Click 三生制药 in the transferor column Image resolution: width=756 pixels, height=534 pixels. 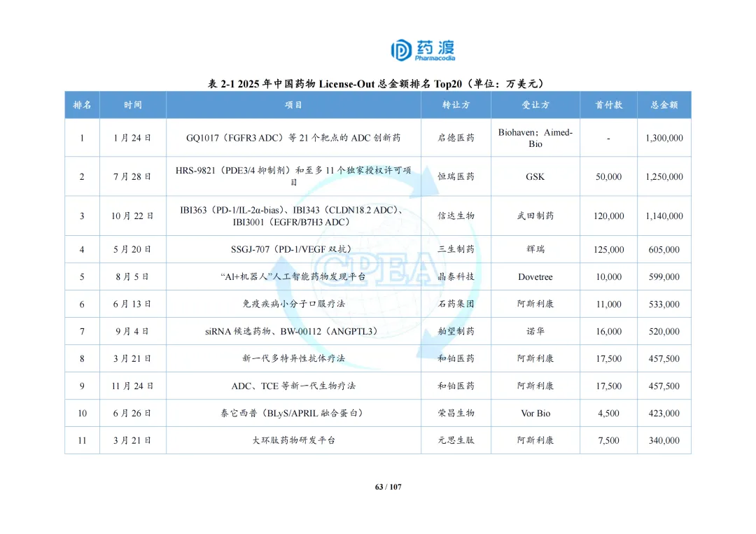(x=456, y=250)
